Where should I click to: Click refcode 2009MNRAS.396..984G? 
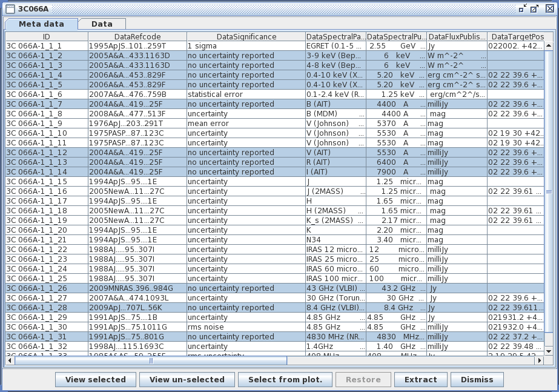(x=137, y=288)
